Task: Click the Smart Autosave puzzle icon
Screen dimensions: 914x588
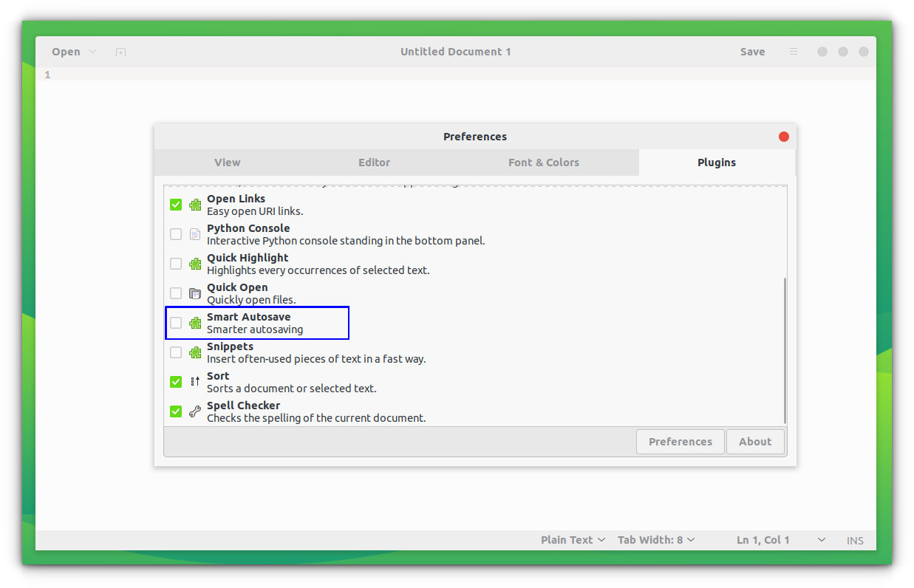Action: pos(194,323)
